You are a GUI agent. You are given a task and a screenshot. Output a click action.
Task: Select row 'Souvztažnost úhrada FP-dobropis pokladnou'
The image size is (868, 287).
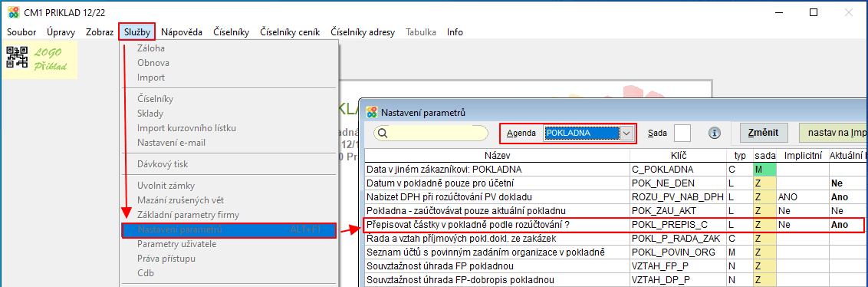616,280
